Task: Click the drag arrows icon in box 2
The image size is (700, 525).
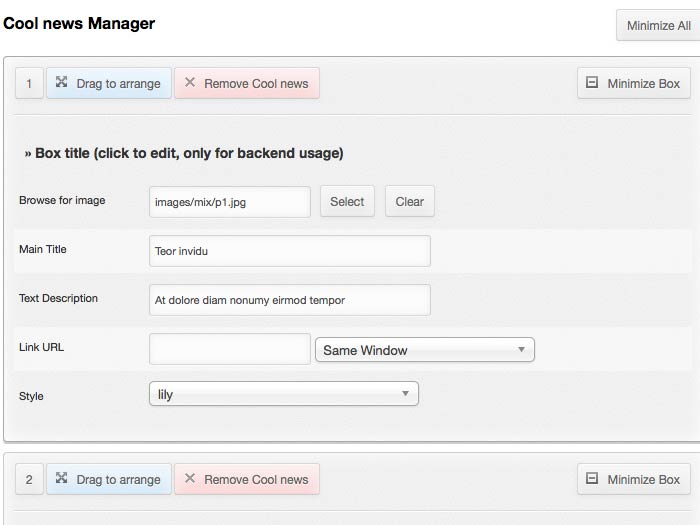Action: coord(62,479)
